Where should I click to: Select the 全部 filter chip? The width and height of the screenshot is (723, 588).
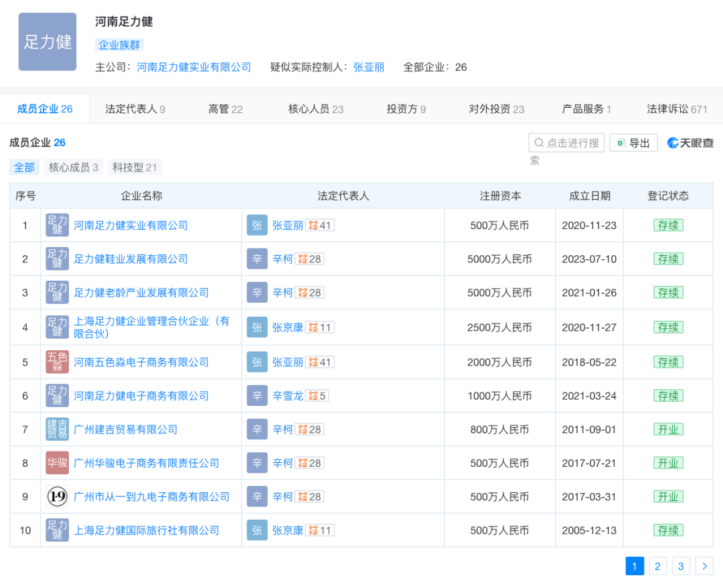[x=24, y=167]
